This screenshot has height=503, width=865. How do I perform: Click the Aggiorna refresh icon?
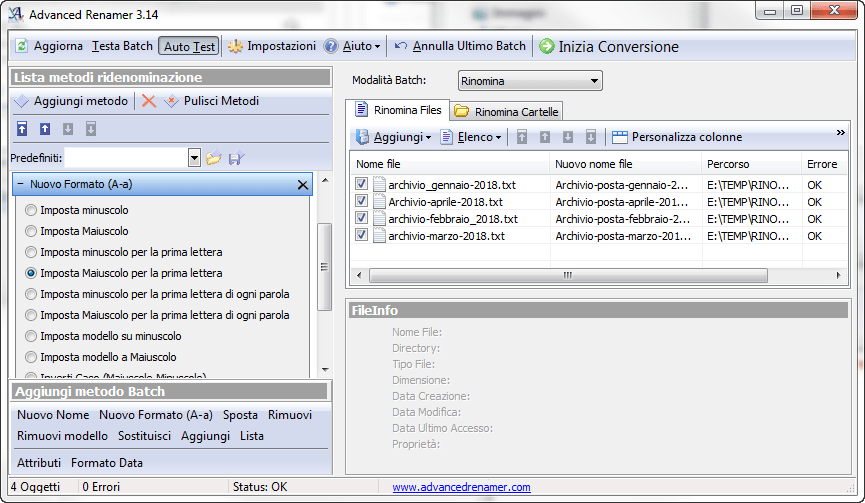[22, 46]
